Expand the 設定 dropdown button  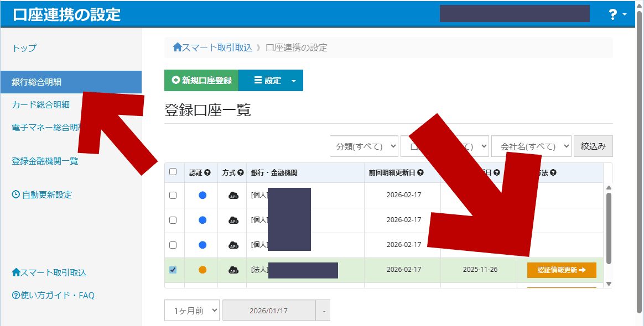click(293, 81)
